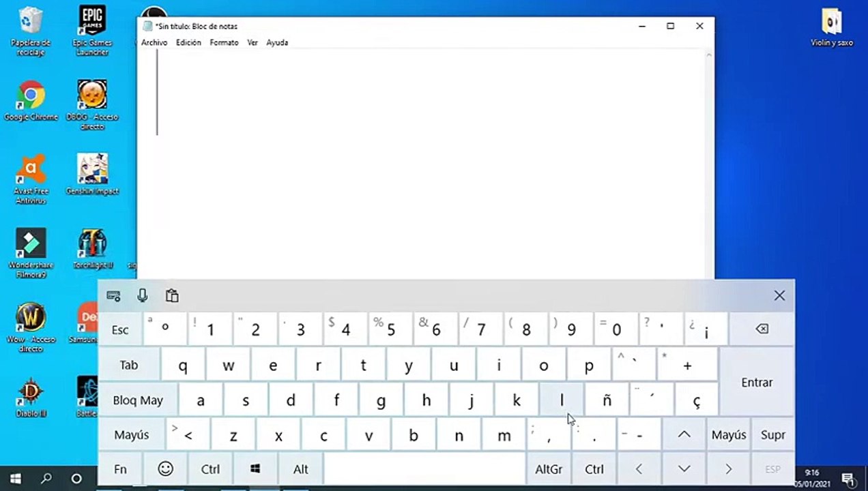Open keyboard layout settings icon

pyautogui.click(x=114, y=296)
